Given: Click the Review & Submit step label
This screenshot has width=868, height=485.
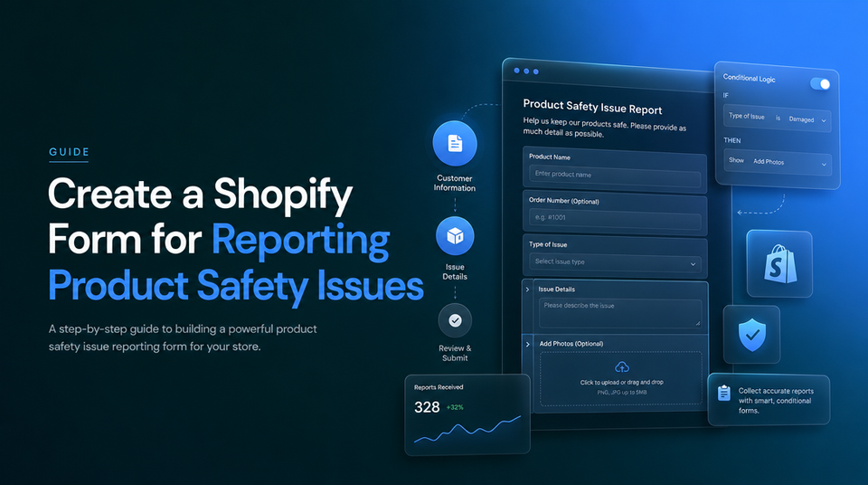Looking at the screenshot, I should pyautogui.click(x=455, y=353).
